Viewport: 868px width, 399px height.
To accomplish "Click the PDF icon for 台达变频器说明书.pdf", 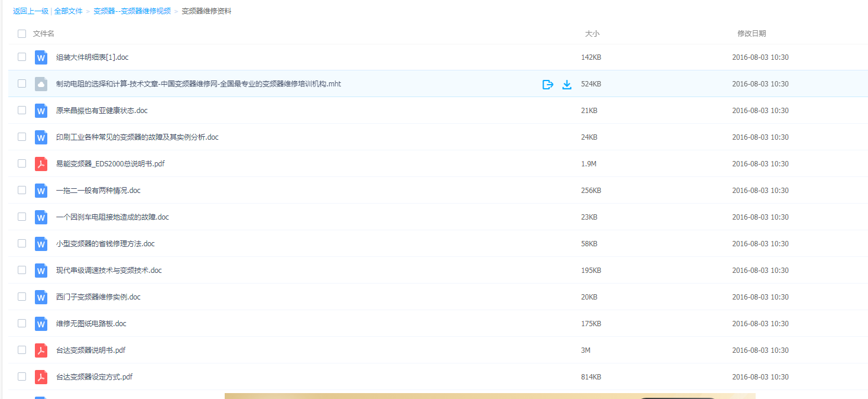I will point(41,350).
